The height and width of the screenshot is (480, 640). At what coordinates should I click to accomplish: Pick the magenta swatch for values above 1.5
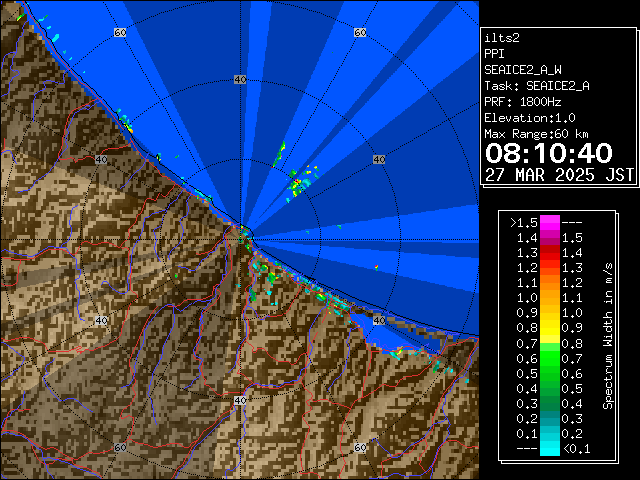pyautogui.click(x=550, y=223)
